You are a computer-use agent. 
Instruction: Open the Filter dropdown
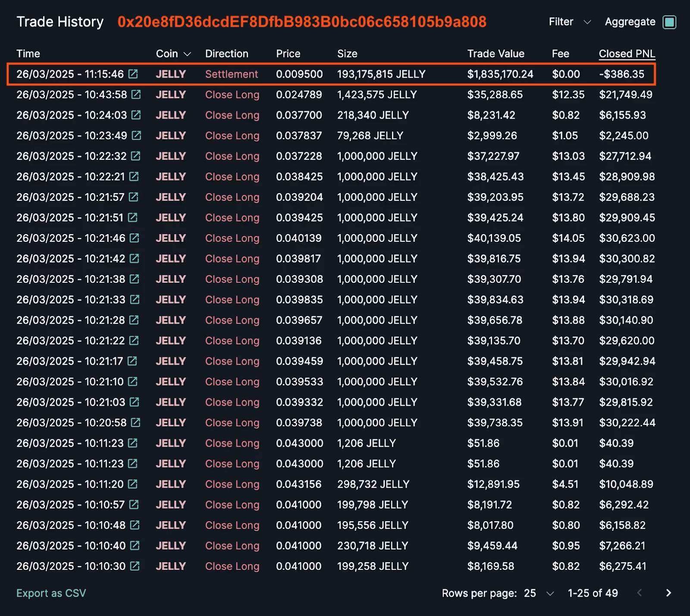click(x=569, y=22)
